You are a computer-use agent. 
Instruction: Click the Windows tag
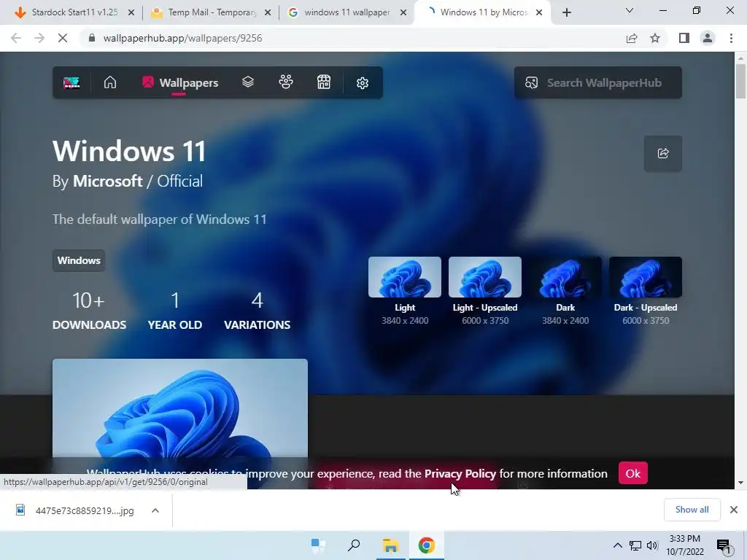pyautogui.click(x=79, y=260)
